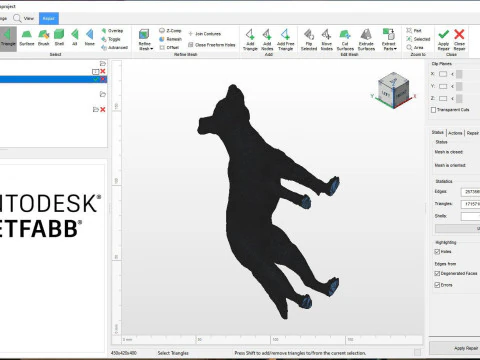Screen dimensions: 480x360
Task: Select the Add Nodes tool
Action: click(x=267, y=40)
